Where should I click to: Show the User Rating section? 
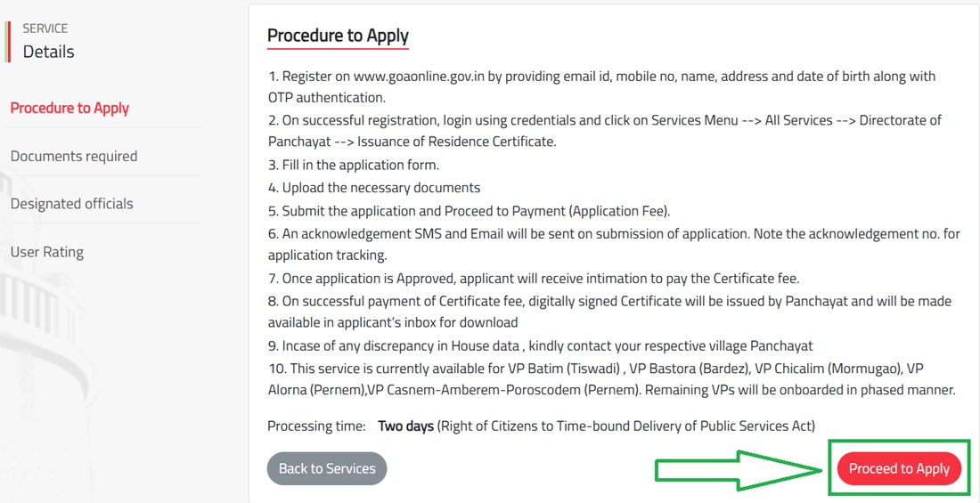point(46,251)
